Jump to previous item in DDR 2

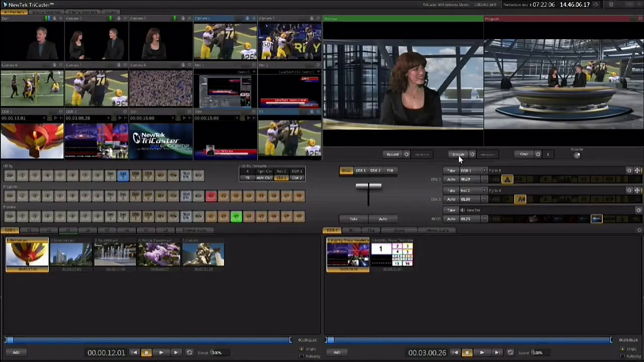point(455,353)
